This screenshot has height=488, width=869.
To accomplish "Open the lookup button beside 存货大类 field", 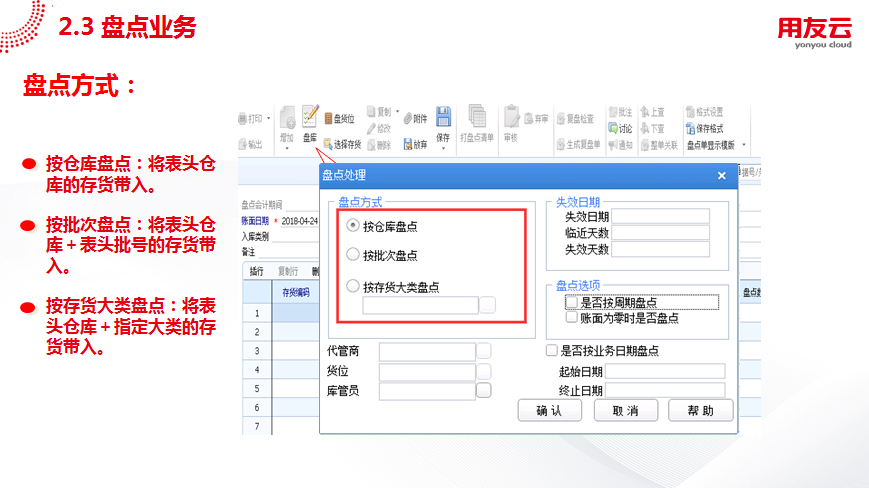I will [487, 305].
